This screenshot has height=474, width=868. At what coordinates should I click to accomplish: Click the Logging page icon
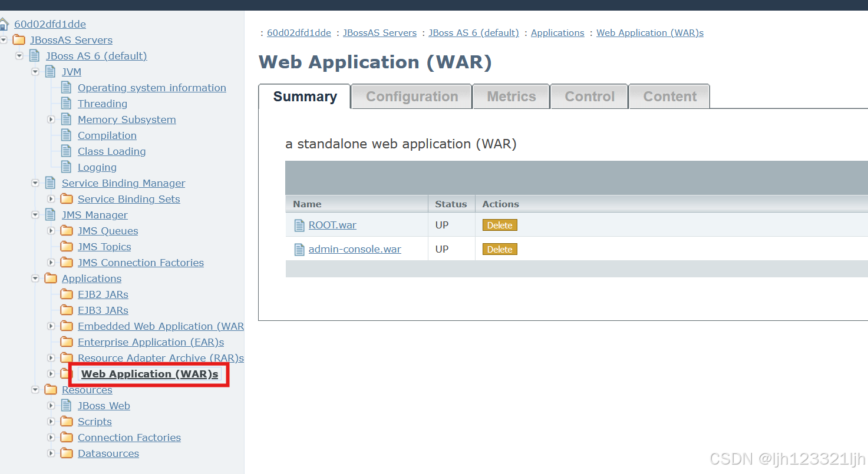coord(67,167)
